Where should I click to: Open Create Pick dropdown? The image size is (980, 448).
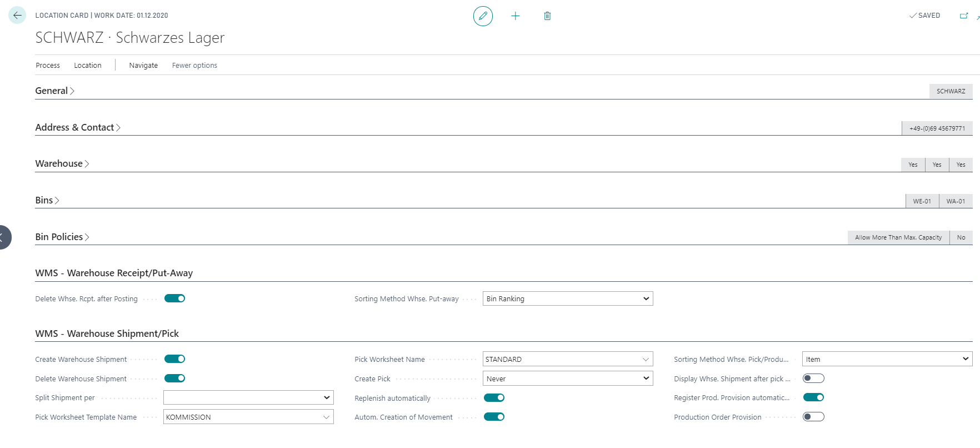[568, 379]
